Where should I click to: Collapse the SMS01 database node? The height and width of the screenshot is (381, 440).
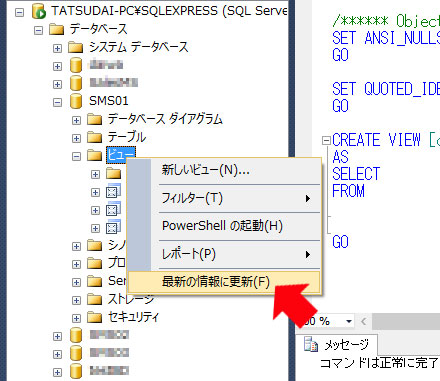[57, 102]
